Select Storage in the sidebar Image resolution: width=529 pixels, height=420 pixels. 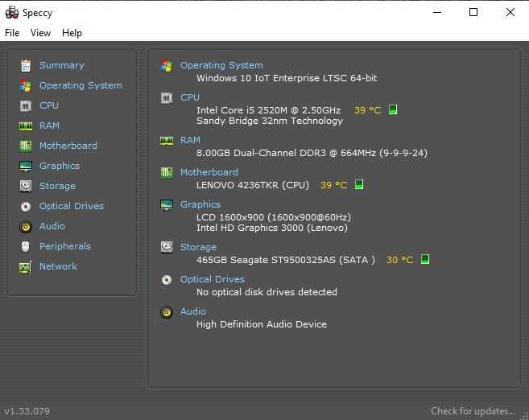[x=57, y=186]
